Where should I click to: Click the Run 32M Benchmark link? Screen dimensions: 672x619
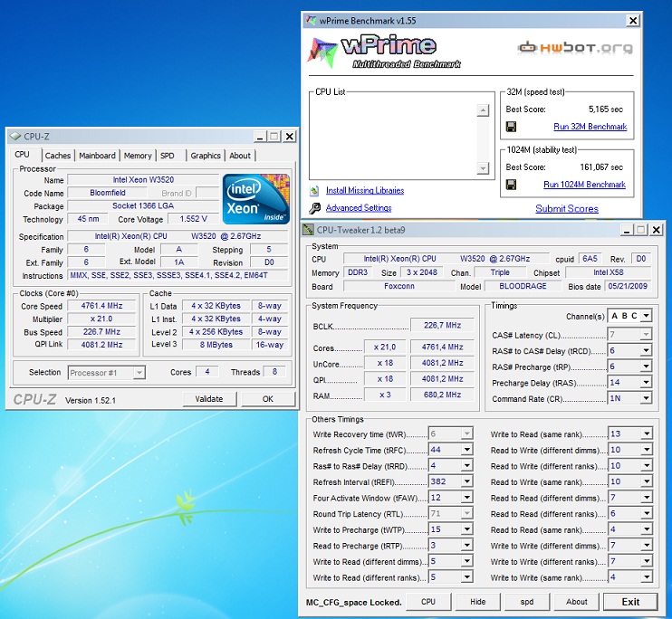click(x=590, y=127)
